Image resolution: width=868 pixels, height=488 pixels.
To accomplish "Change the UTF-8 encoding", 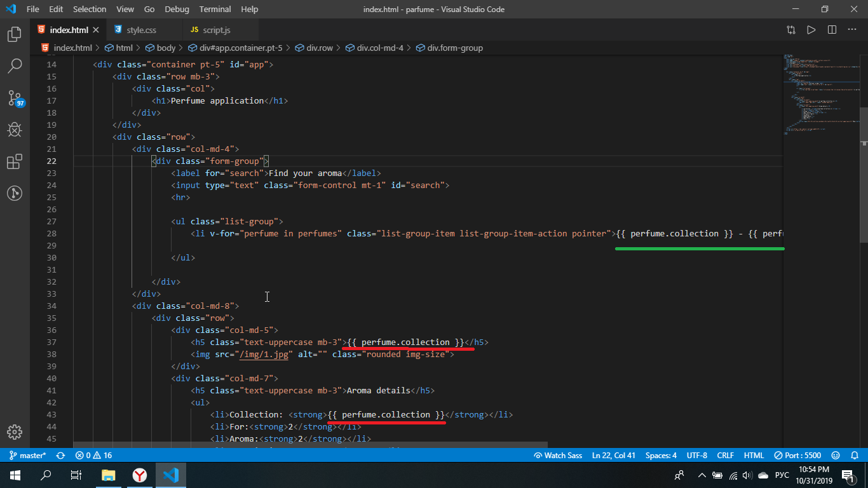I will pos(696,456).
